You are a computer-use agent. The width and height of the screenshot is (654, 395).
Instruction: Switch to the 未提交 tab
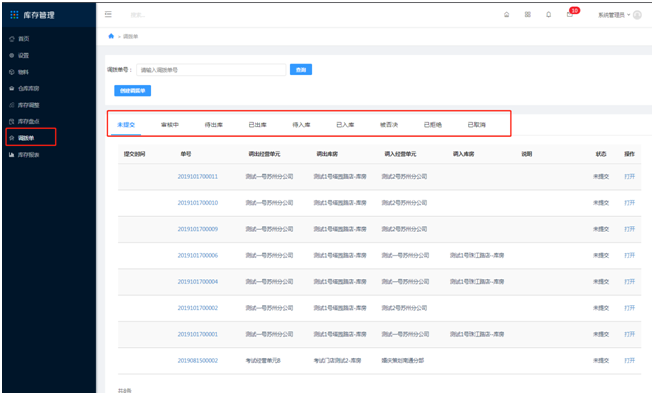click(x=126, y=125)
